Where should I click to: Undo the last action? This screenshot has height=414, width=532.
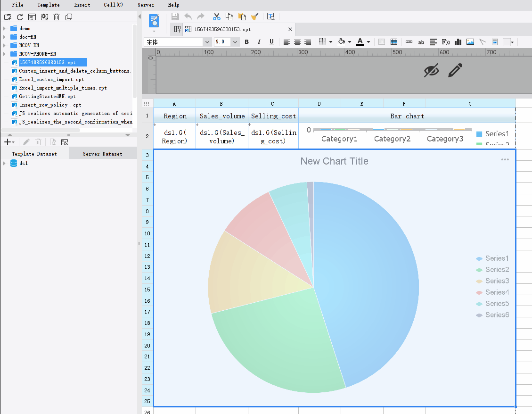click(188, 17)
